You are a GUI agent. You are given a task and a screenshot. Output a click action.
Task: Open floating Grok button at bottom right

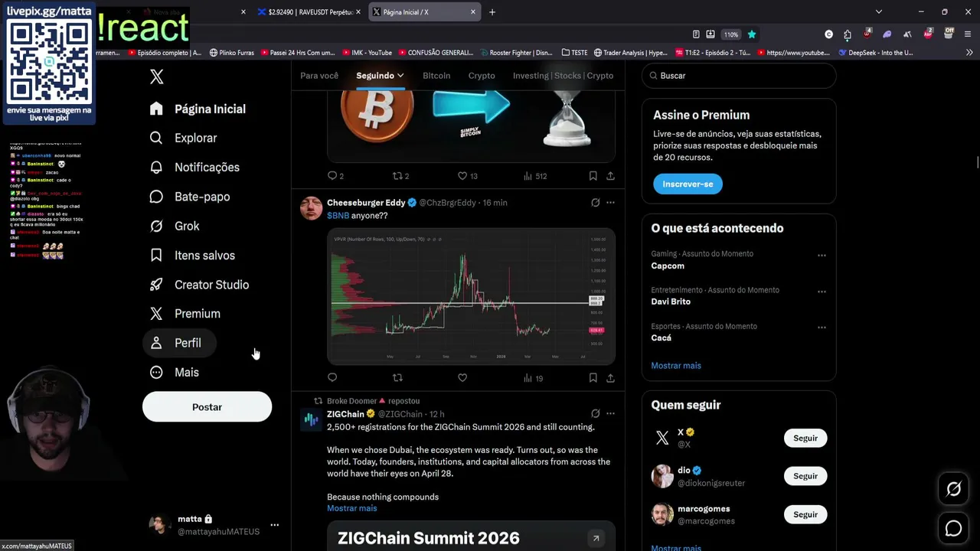953,489
